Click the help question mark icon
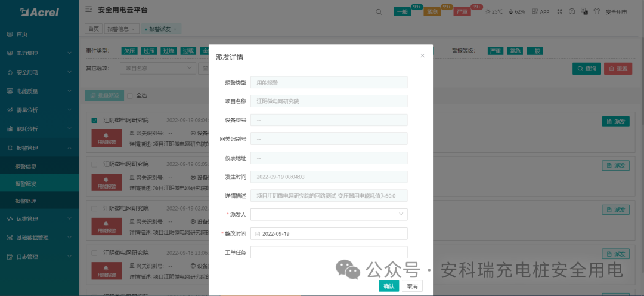 [x=572, y=11]
